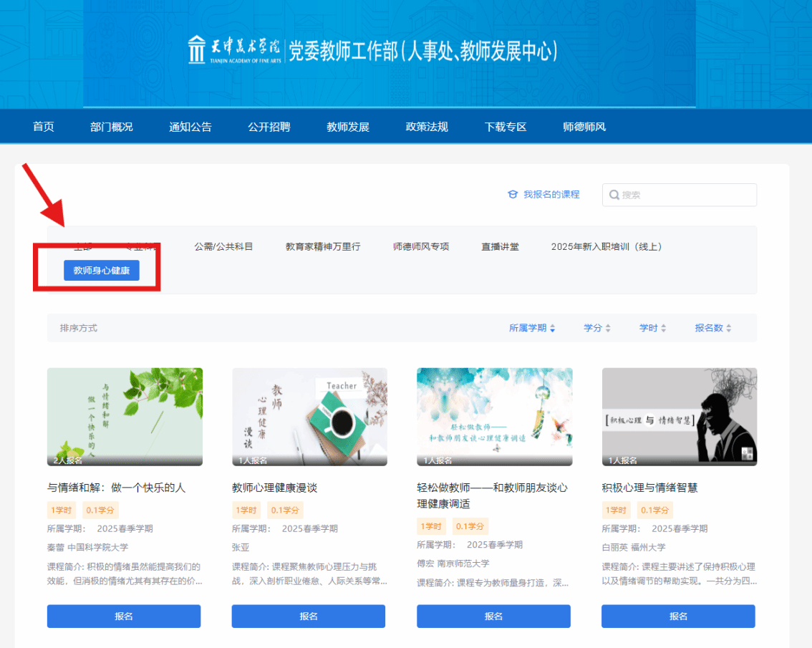
Task: Click the magnifier icon in search box
Action: tap(614, 195)
